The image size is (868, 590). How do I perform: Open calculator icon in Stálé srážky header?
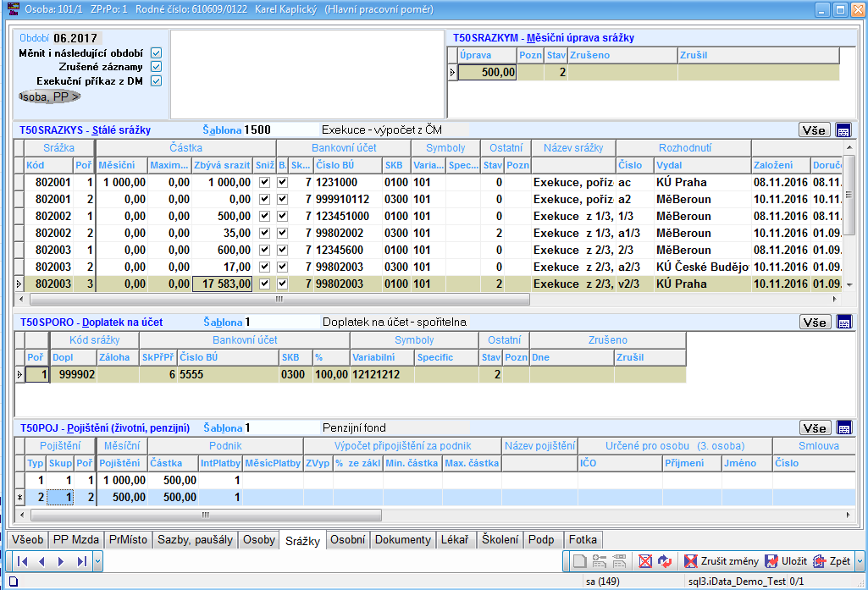843,130
